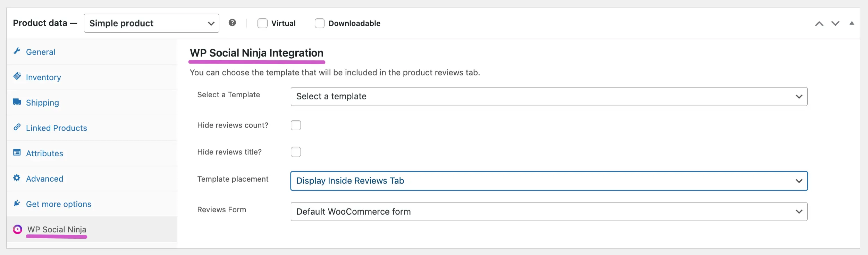Switch to the Advanced tab
Image resolution: width=868 pixels, height=255 pixels.
coord(92,179)
